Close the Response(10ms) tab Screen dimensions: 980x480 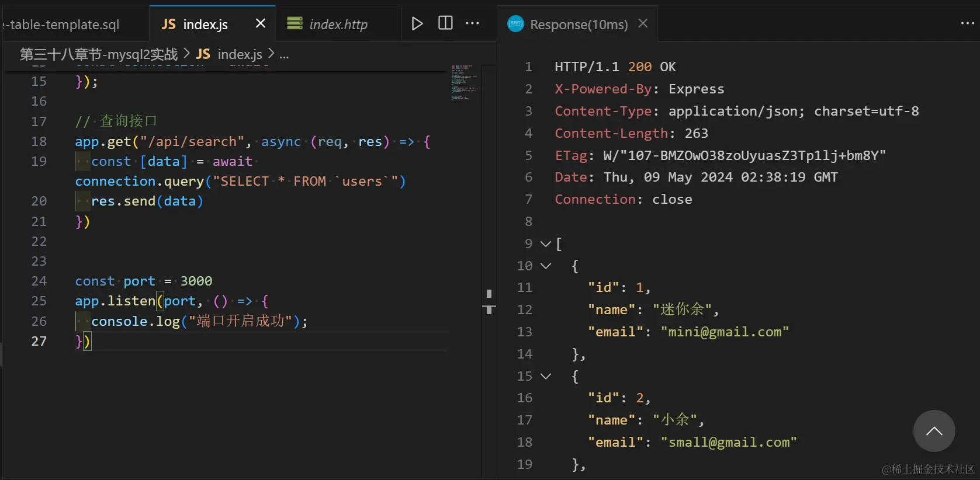point(643,23)
